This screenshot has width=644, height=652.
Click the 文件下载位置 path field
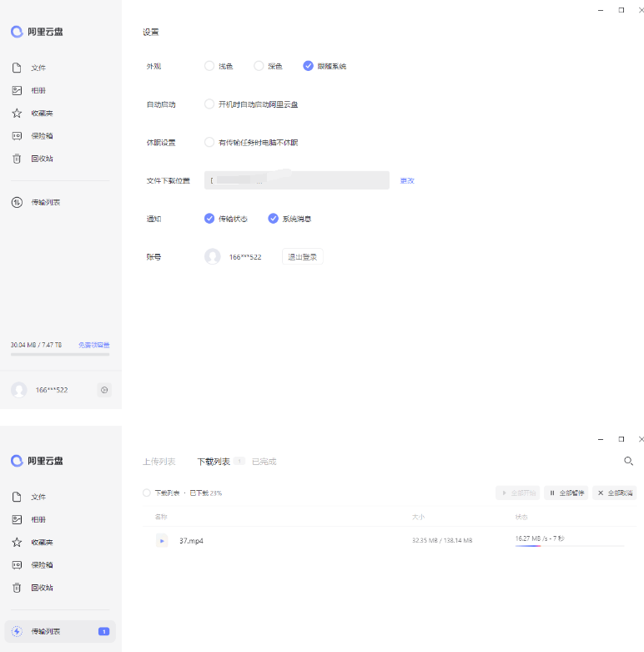(x=297, y=180)
